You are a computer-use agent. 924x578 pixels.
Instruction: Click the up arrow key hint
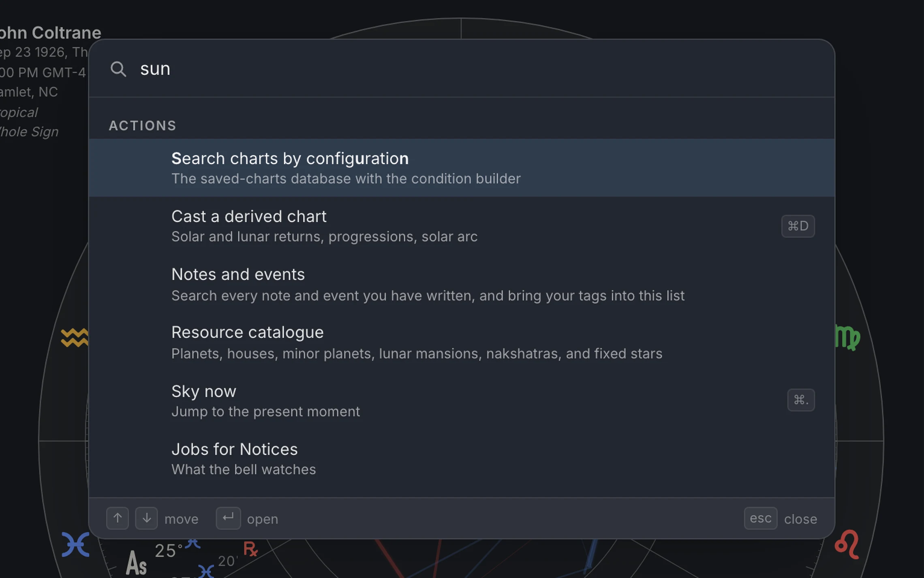tap(118, 518)
